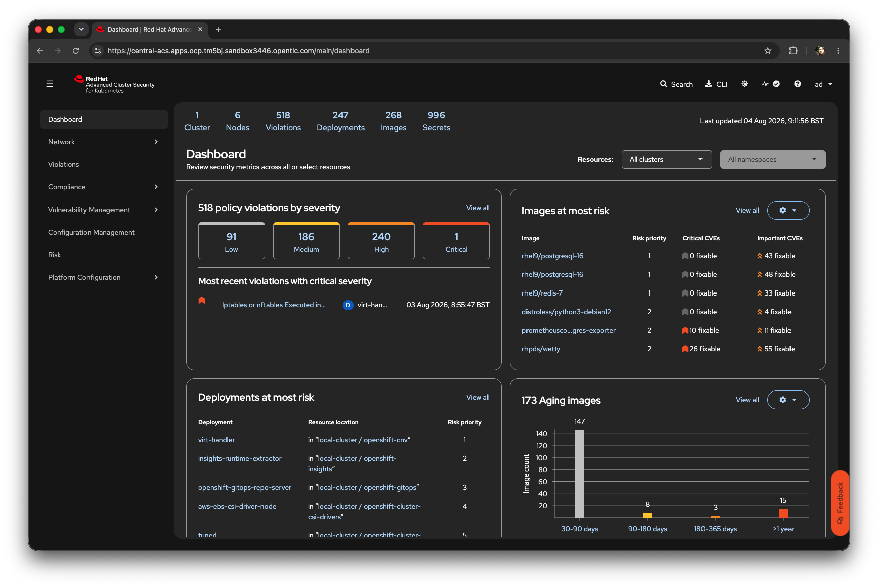Open the tab search dropdown arrow
878x588 pixels.
click(x=81, y=29)
